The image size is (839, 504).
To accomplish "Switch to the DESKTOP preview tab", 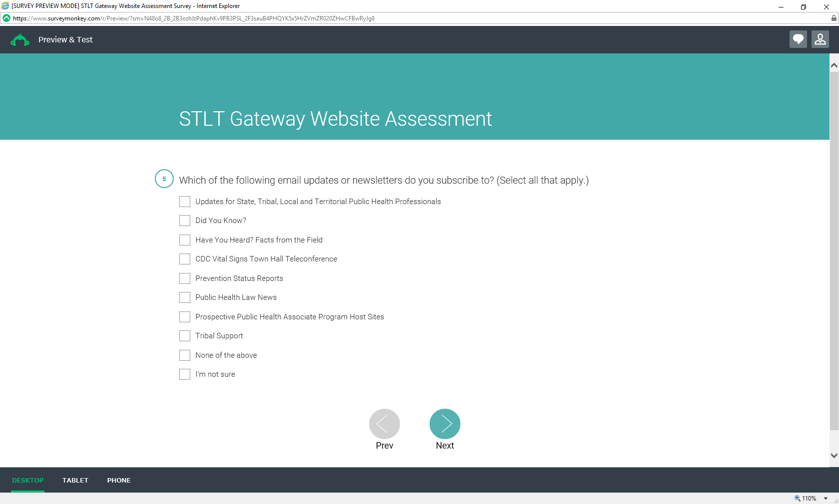I will point(28,480).
